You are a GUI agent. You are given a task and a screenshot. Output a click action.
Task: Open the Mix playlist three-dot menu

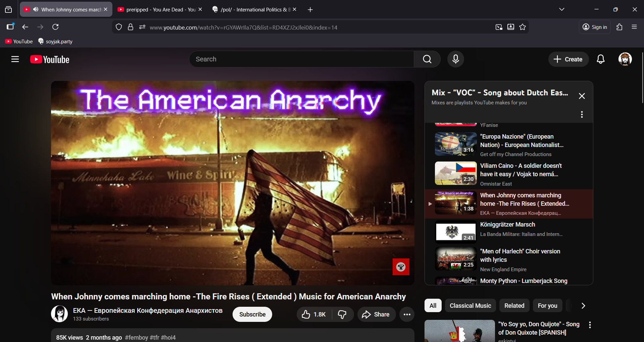click(x=582, y=114)
